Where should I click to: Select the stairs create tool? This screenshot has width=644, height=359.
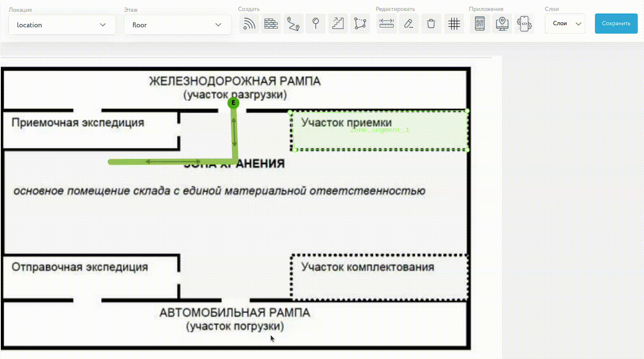coord(338,24)
